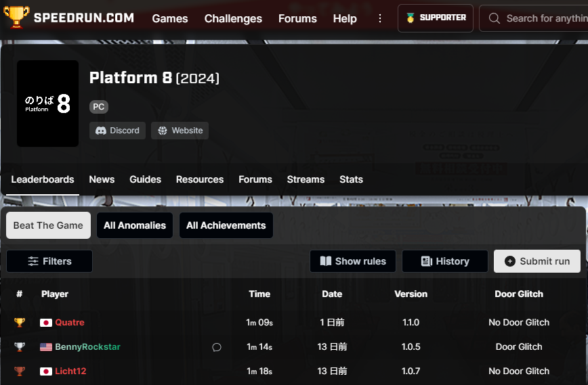
Task: Click "No Door Glitch" in Licht12's row
Action: [519, 371]
